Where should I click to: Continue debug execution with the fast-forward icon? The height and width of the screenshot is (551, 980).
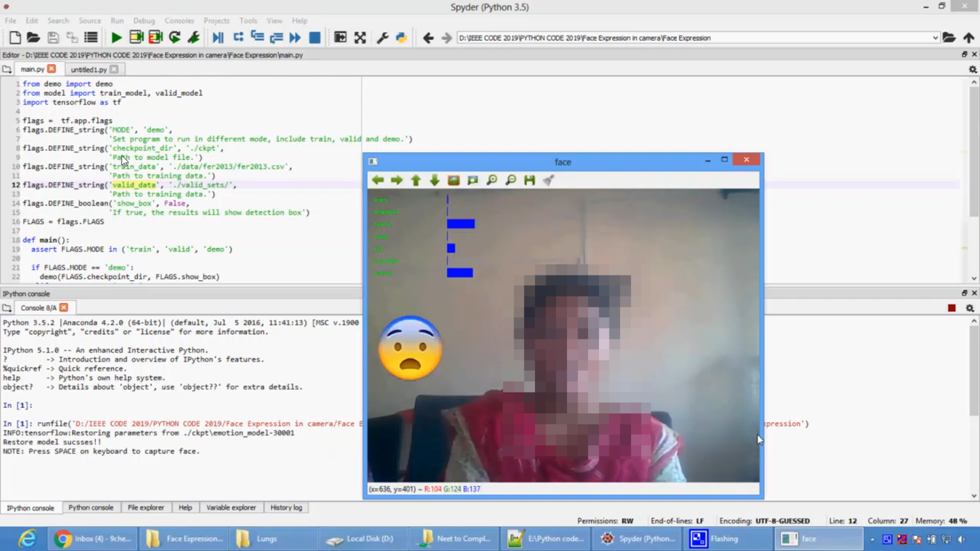click(295, 37)
